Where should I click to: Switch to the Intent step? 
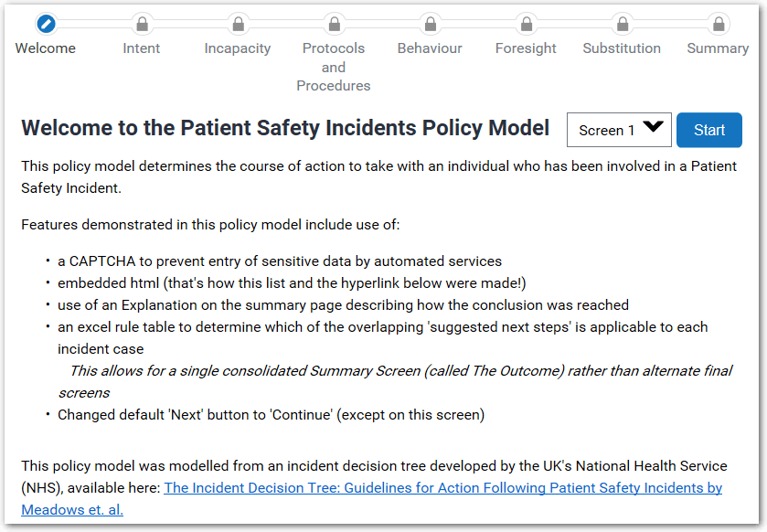[x=141, y=48]
